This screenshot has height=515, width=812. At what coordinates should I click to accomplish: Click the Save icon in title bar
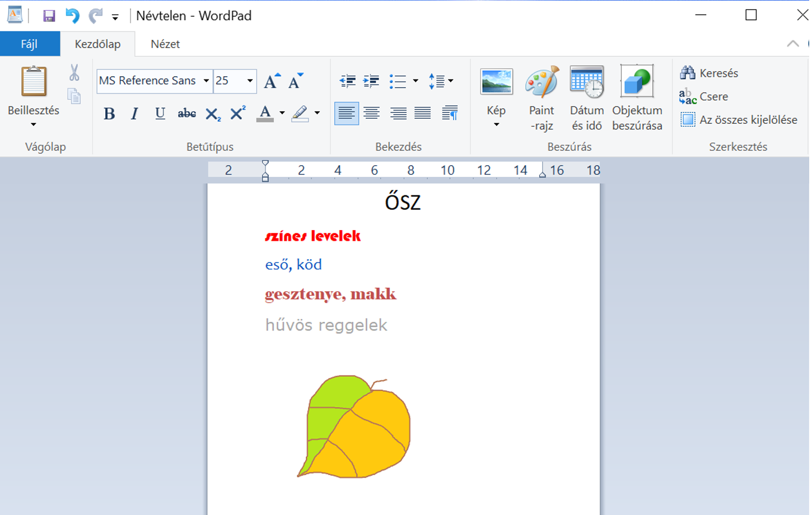pyautogui.click(x=49, y=16)
